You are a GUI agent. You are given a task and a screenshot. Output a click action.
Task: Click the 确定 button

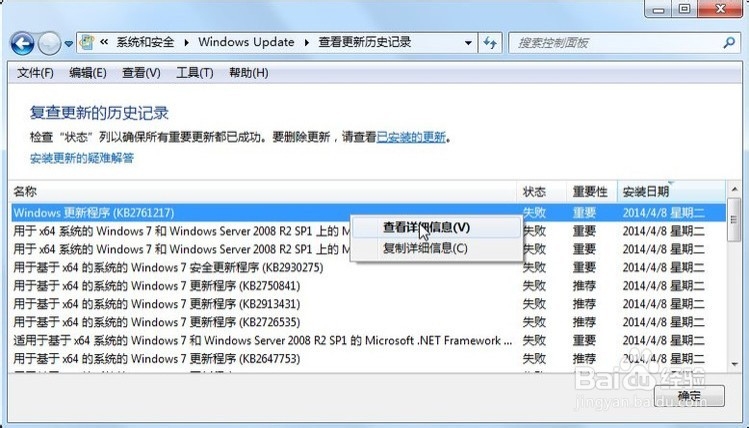pyautogui.click(x=689, y=396)
